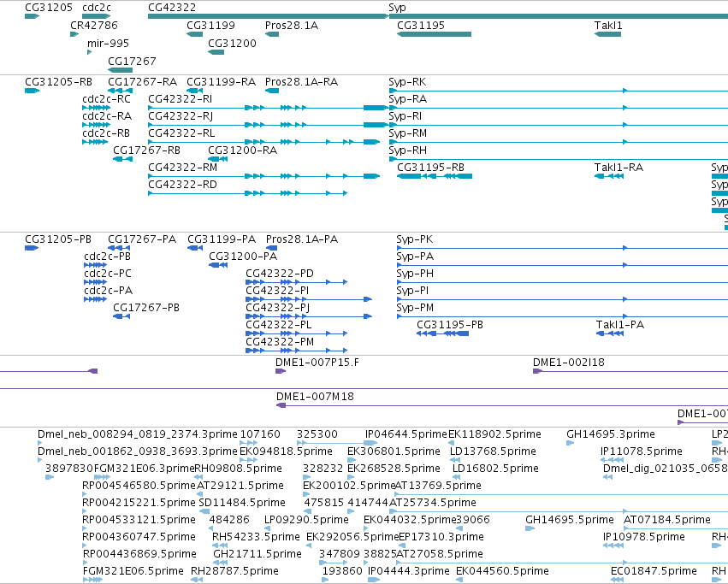
Task: Select the IP11078.5prime EST label
Action: 642,451
